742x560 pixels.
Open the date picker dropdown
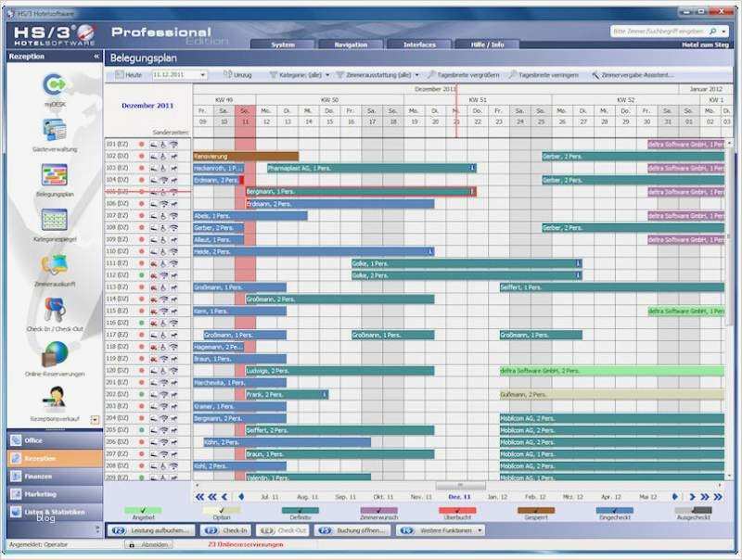pos(204,75)
